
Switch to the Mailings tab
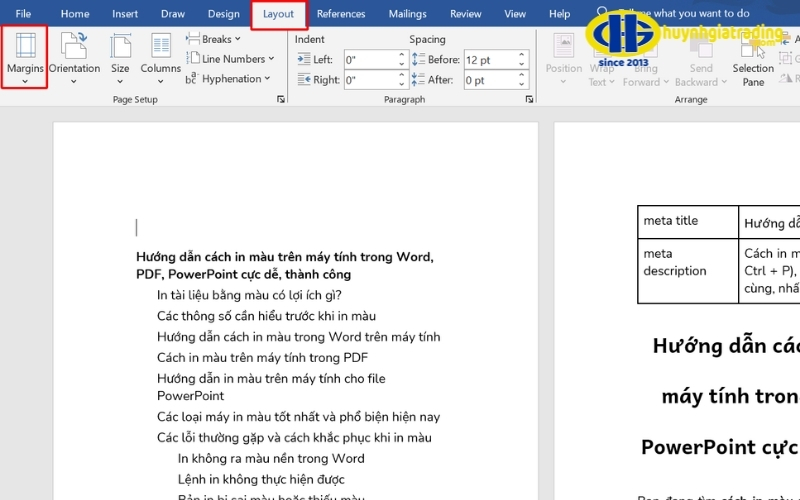point(408,14)
